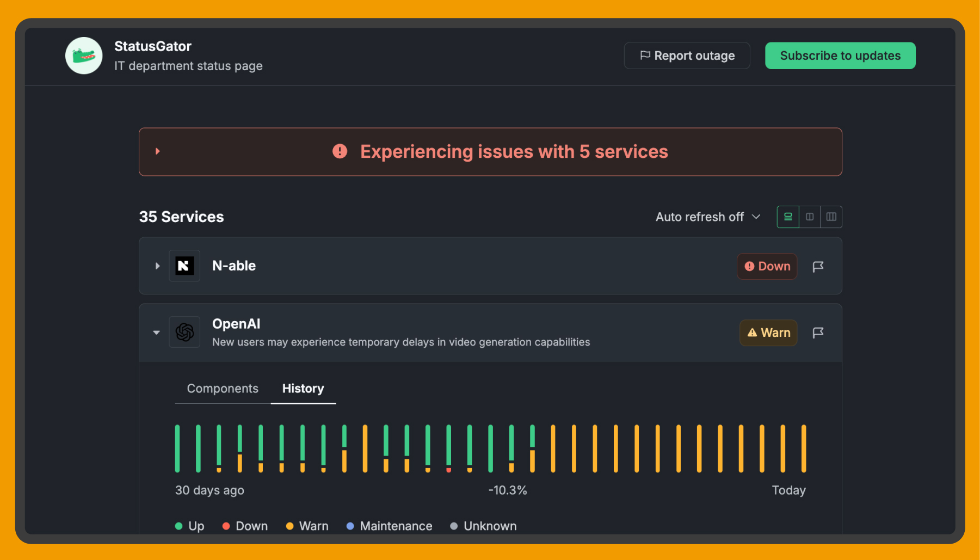Click the gray Unknown legend dot
The height and width of the screenshot is (560, 980).
[454, 526]
